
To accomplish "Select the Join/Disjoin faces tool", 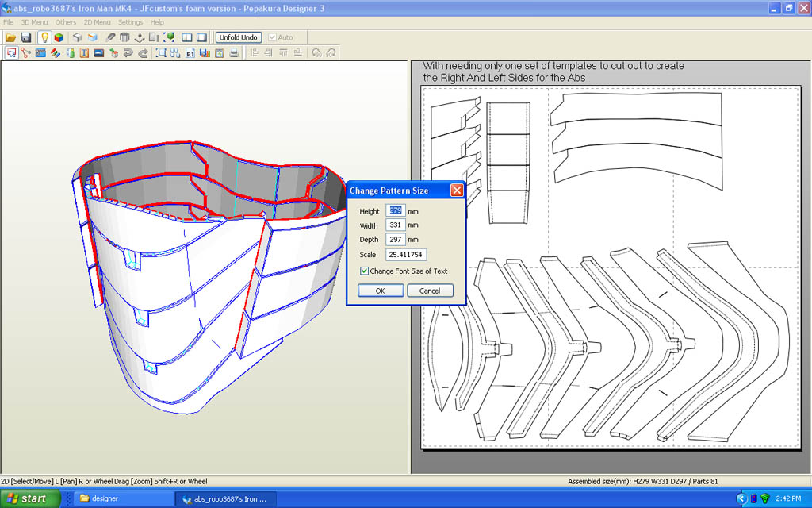I will point(26,53).
